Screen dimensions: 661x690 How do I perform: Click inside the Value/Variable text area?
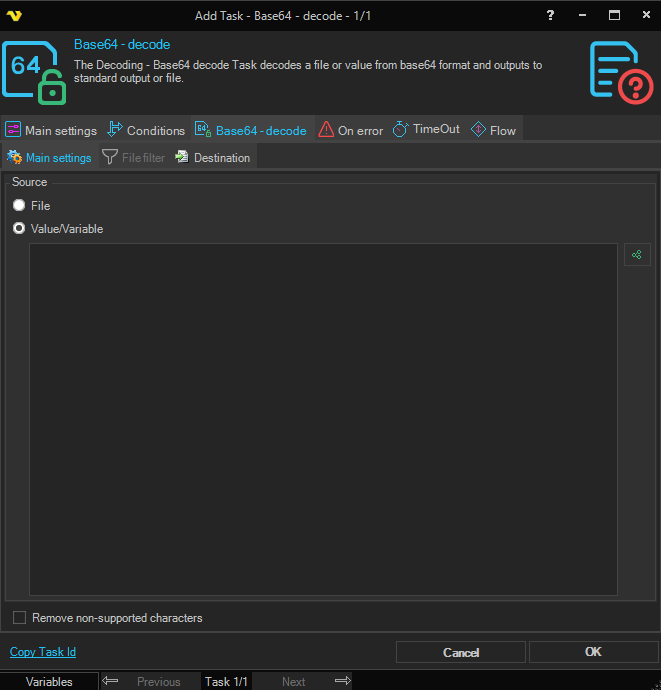[x=323, y=418]
